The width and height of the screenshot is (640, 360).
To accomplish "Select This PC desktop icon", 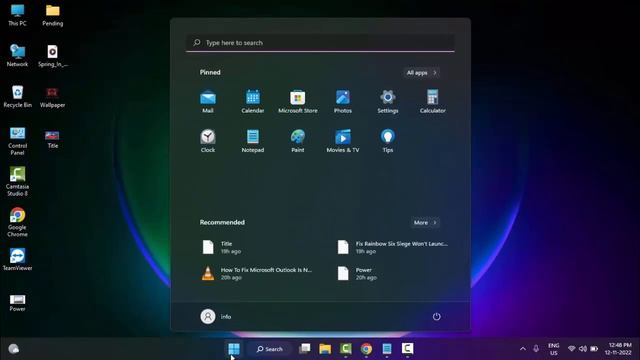I will (x=17, y=15).
